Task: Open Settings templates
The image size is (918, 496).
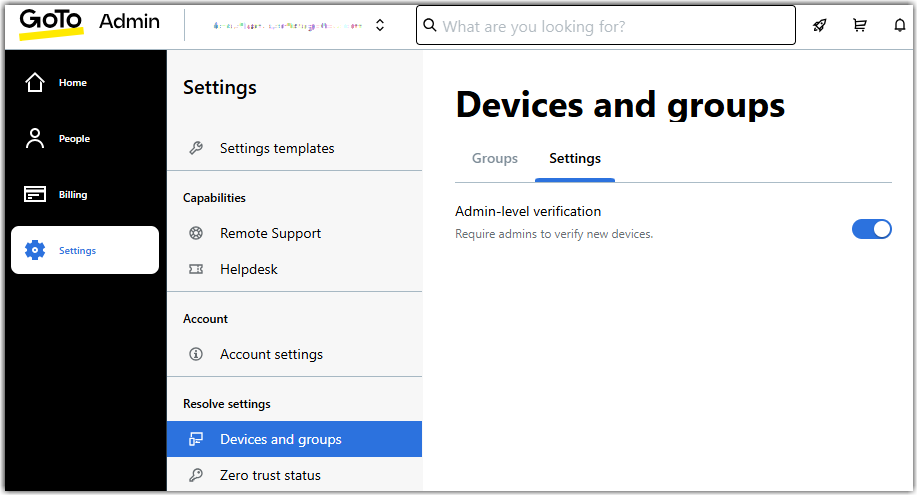Action: pos(277,149)
